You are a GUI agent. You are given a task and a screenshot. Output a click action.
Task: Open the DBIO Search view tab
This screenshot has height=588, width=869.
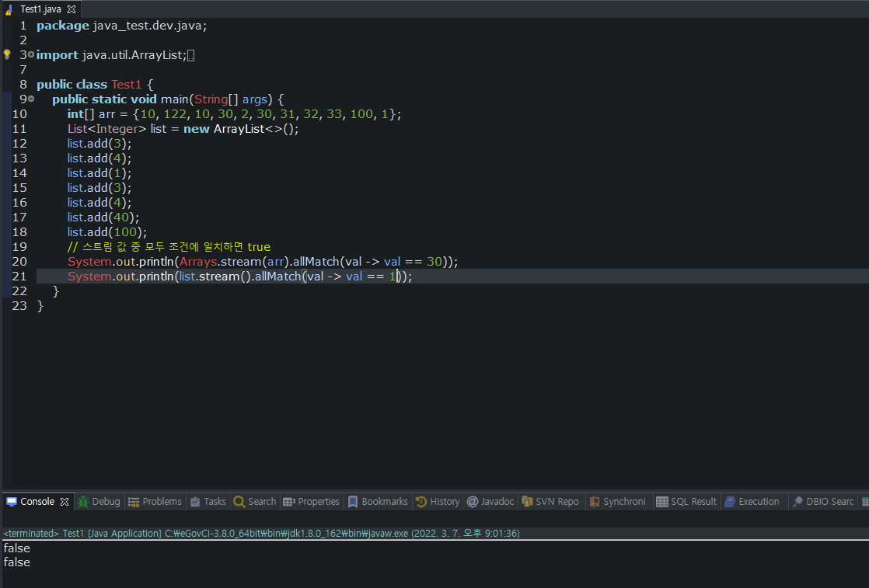tap(824, 502)
